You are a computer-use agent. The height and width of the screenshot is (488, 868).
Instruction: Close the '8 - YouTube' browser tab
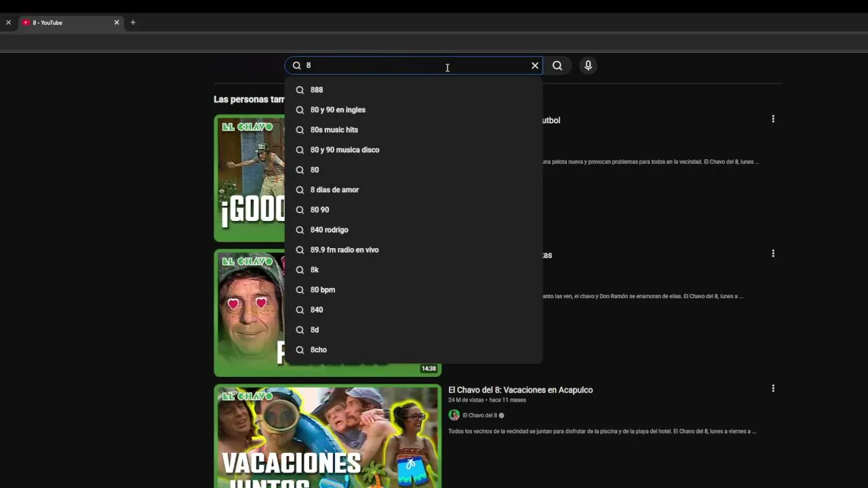pyautogui.click(x=117, y=22)
